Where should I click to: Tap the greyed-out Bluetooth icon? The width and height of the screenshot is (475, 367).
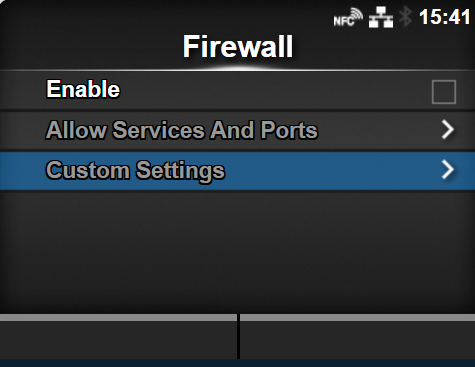406,17
